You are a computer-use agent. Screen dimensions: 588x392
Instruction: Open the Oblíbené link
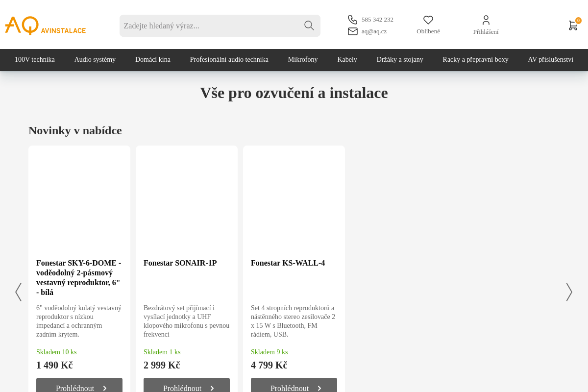tap(428, 31)
